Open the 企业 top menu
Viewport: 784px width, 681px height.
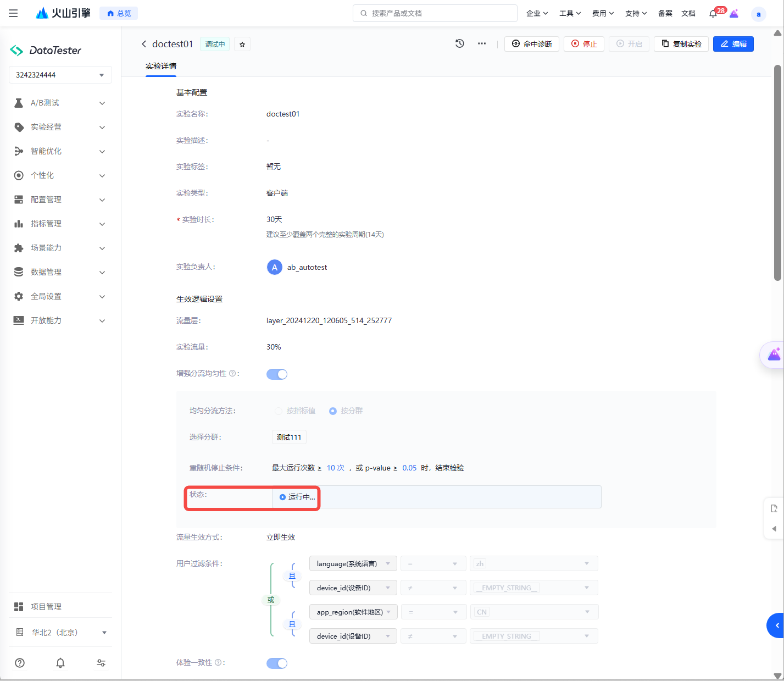537,13
